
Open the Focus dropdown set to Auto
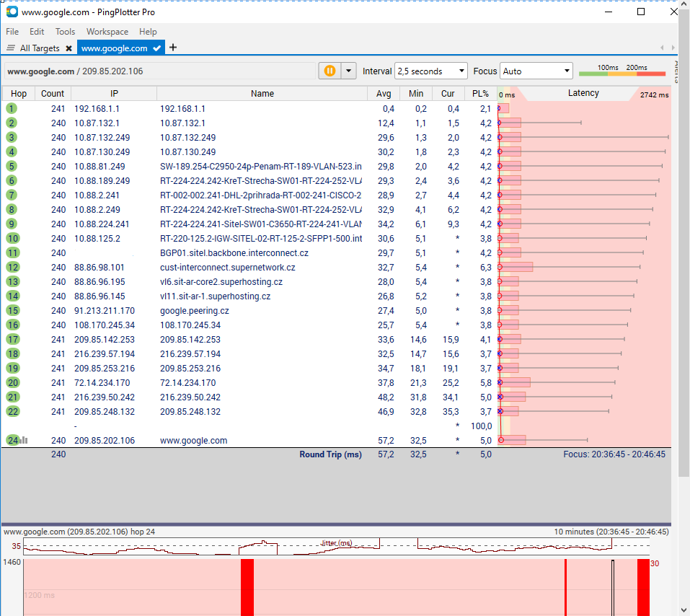pos(536,71)
